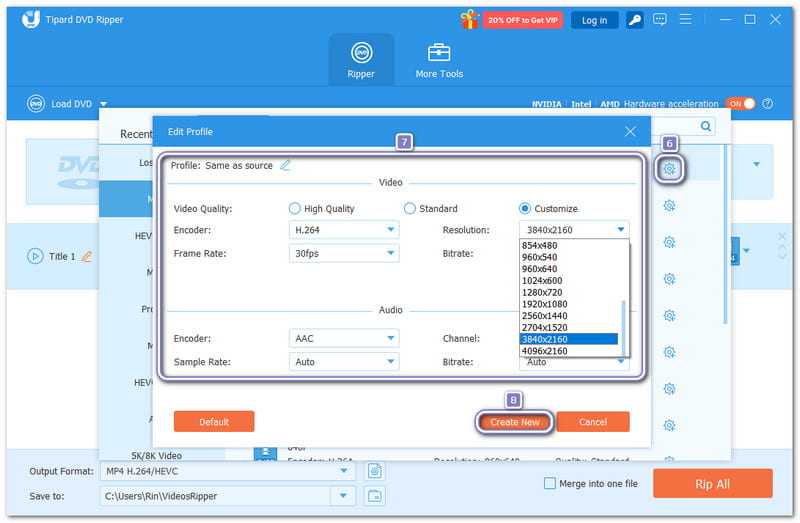Click the resolution list scrollbar
This screenshot has width=800, height=523.
tap(625, 320)
